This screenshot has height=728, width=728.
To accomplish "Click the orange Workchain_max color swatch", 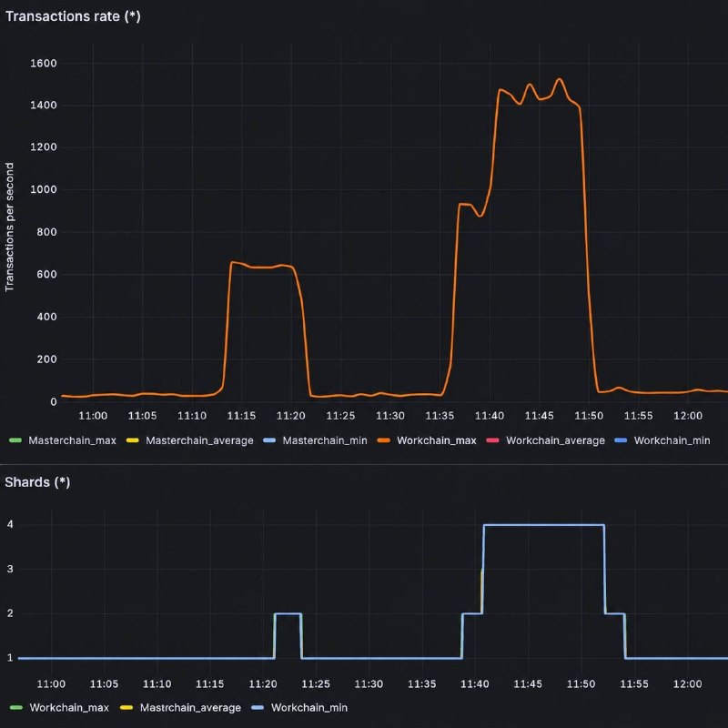I will (383, 440).
